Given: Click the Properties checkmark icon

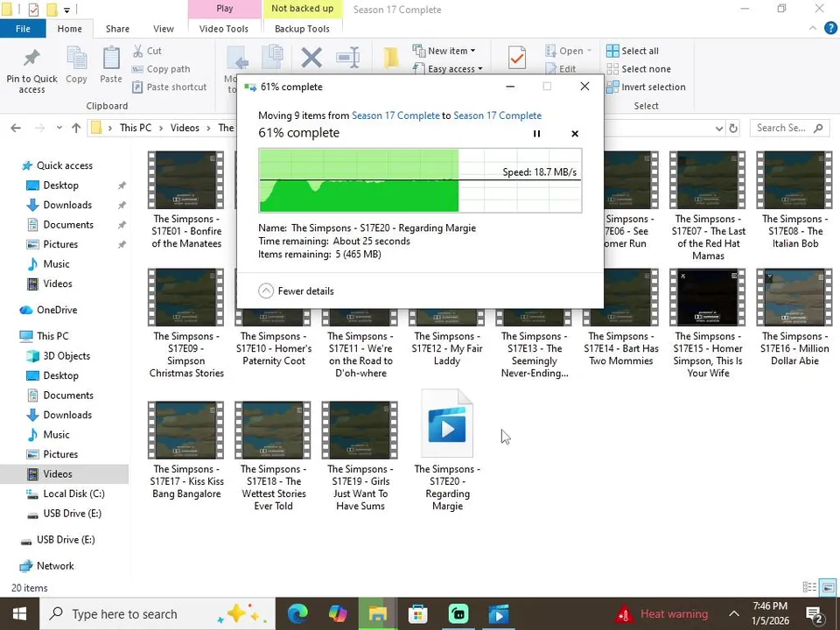Looking at the screenshot, I should pyautogui.click(x=517, y=58).
